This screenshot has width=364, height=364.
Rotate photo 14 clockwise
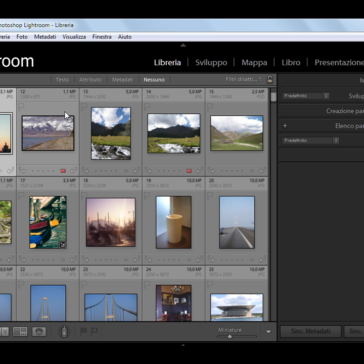[x=199, y=171]
